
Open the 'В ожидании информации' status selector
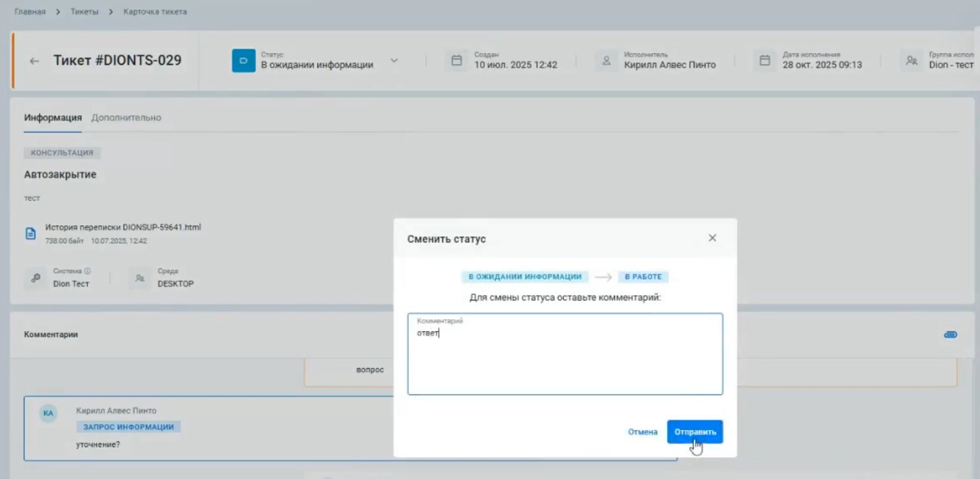click(317, 65)
